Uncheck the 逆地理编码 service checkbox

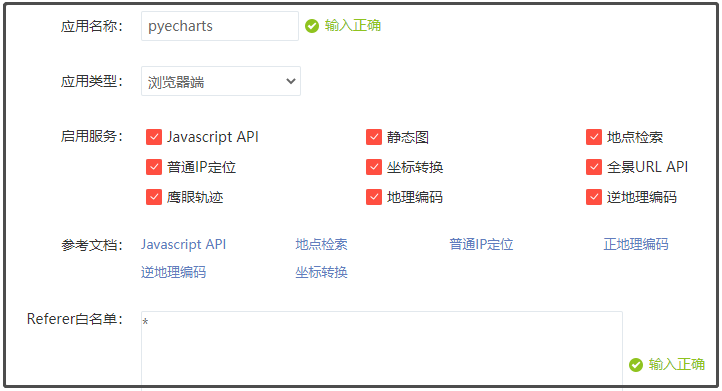pyautogui.click(x=594, y=197)
